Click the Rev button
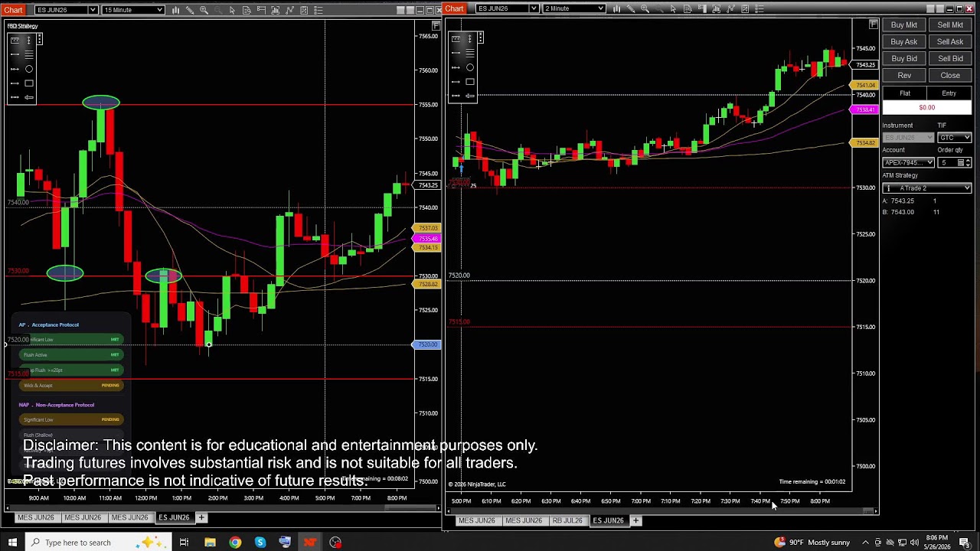Image resolution: width=980 pixels, height=551 pixels. pos(904,75)
